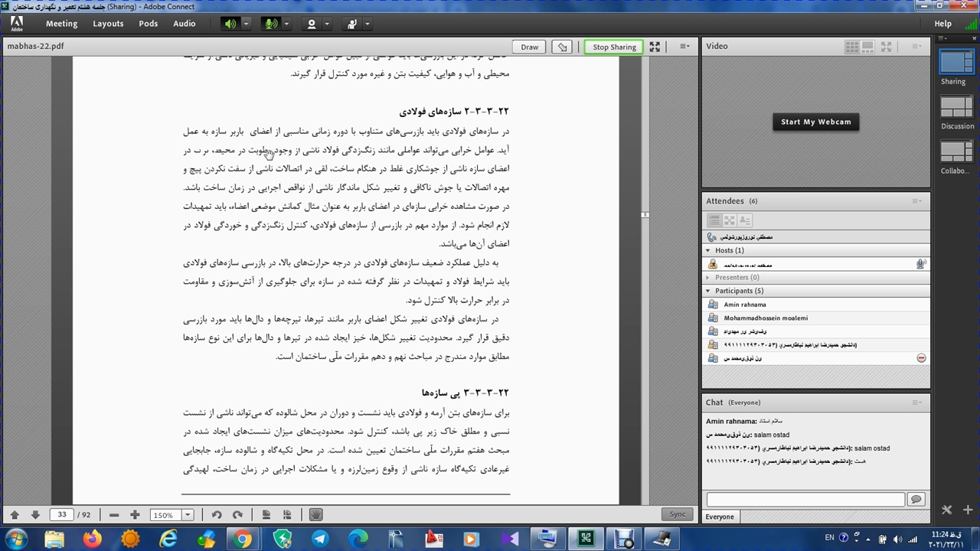Click the Draw button
980x551 pixels.
click(529, 47)
